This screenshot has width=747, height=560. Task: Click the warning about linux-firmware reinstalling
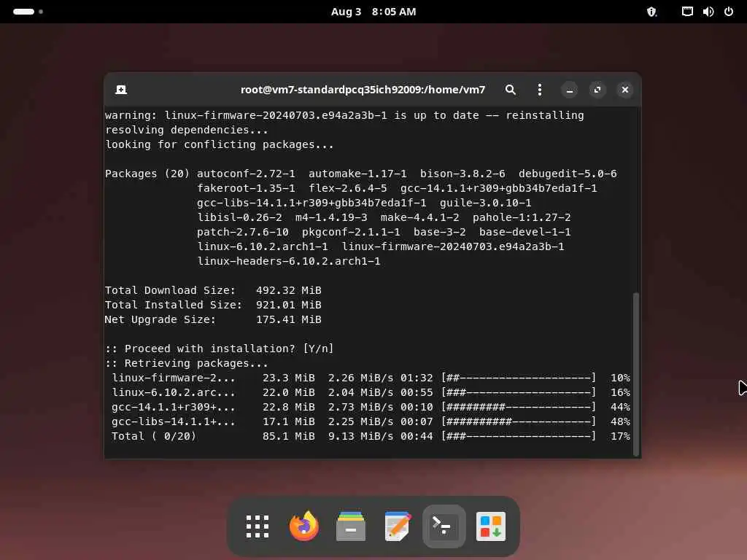click(344, 115)
